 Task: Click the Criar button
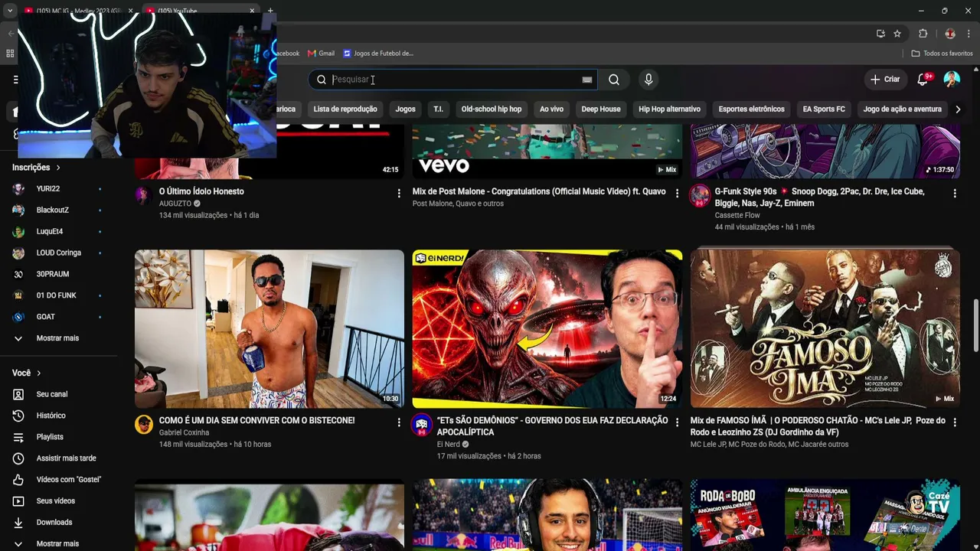click(x=885, y=80)
